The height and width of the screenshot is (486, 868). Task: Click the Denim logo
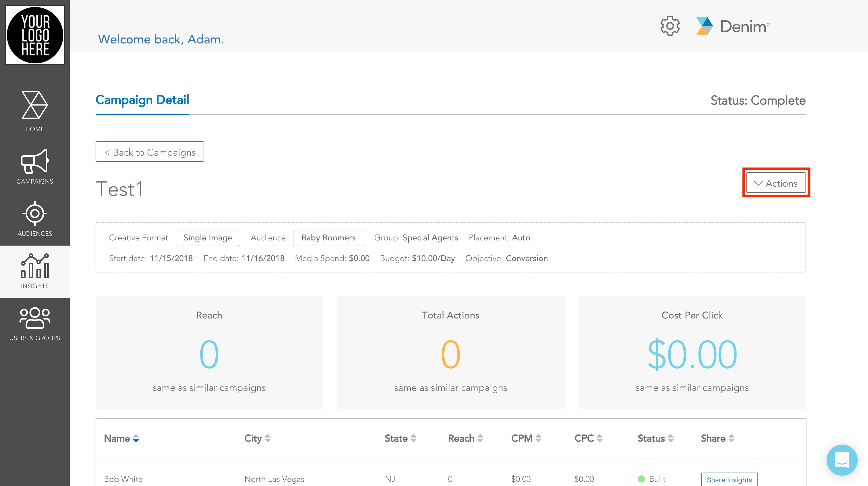click(733, 26)
